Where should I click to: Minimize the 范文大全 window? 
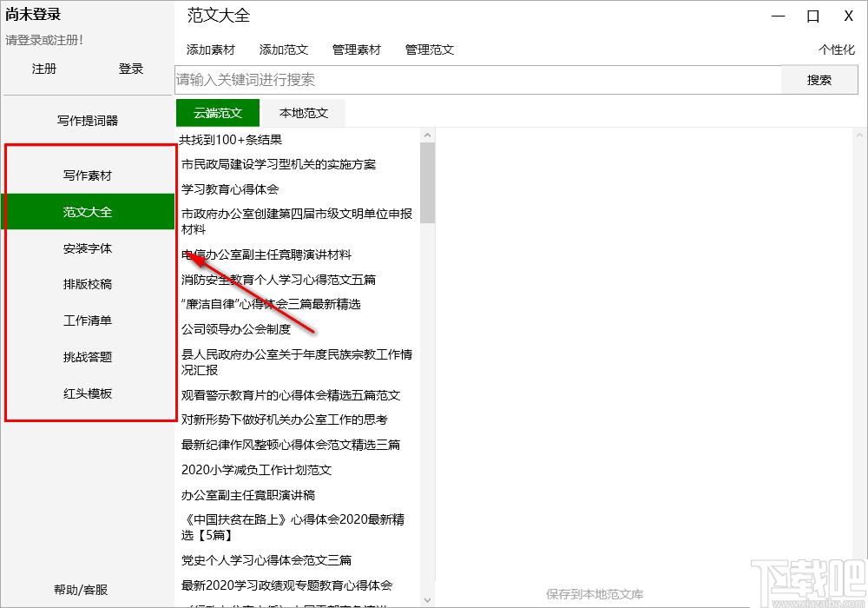779,16
